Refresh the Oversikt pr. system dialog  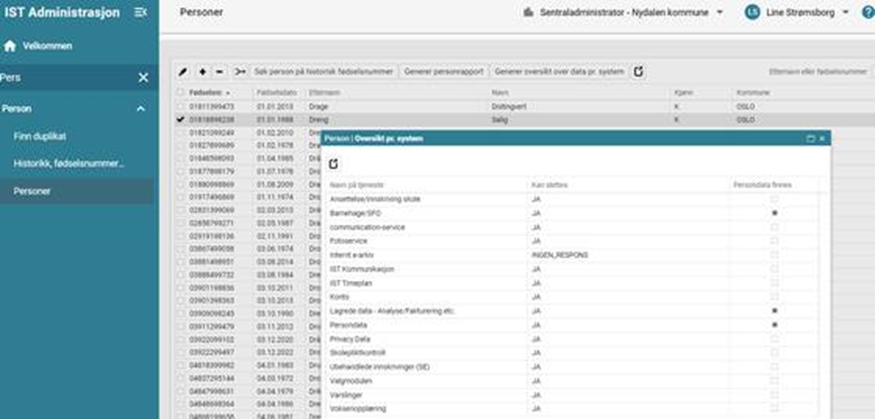point(333,163)
